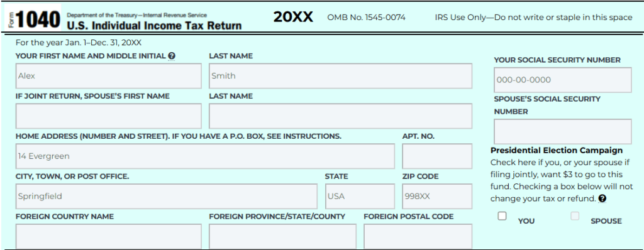The image size is (644, 250).
Task: Click the State field showing USA
Action: point(360,196)
